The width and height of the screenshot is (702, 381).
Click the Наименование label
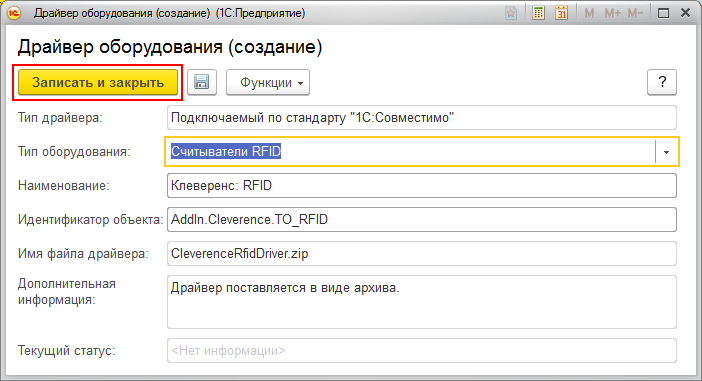(x=64, y=186)
